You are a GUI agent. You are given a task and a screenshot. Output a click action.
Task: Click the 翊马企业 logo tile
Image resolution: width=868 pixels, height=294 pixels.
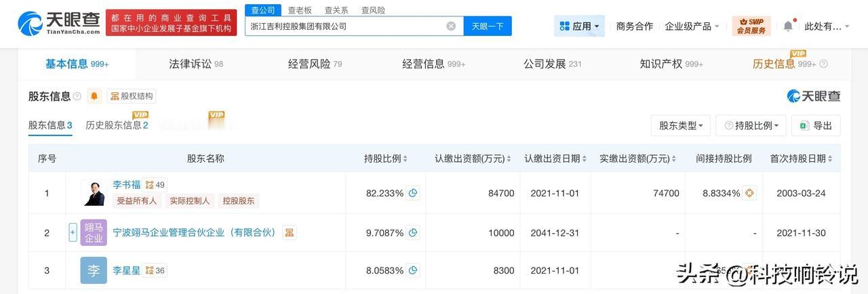coord(94,232)
